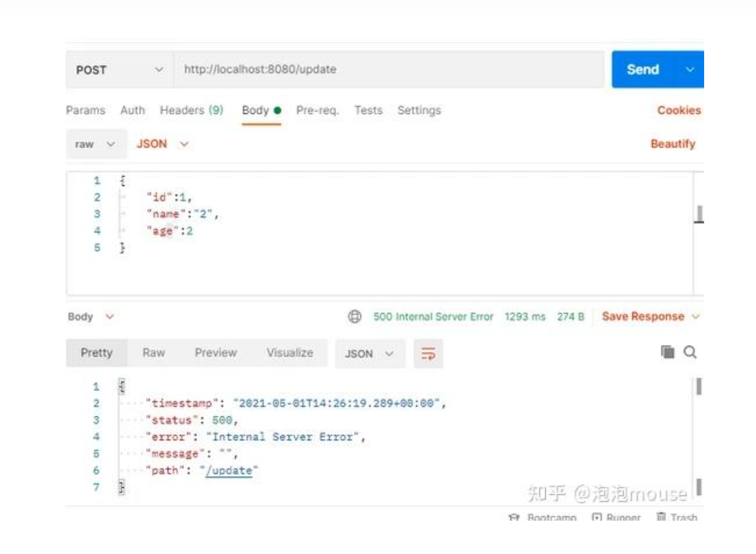
Task: Expand the Send button arrow
Action: [689, 69]
